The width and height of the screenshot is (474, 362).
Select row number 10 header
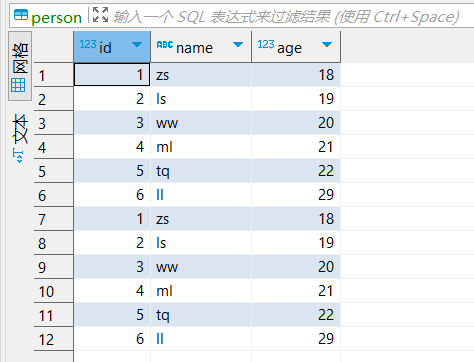tap(54, 291)
